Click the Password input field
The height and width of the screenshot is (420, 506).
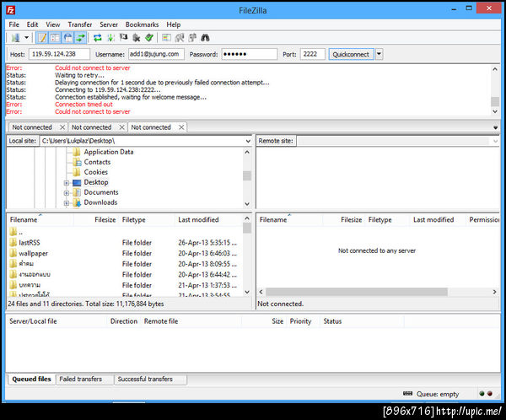click(x=249, y=54)
